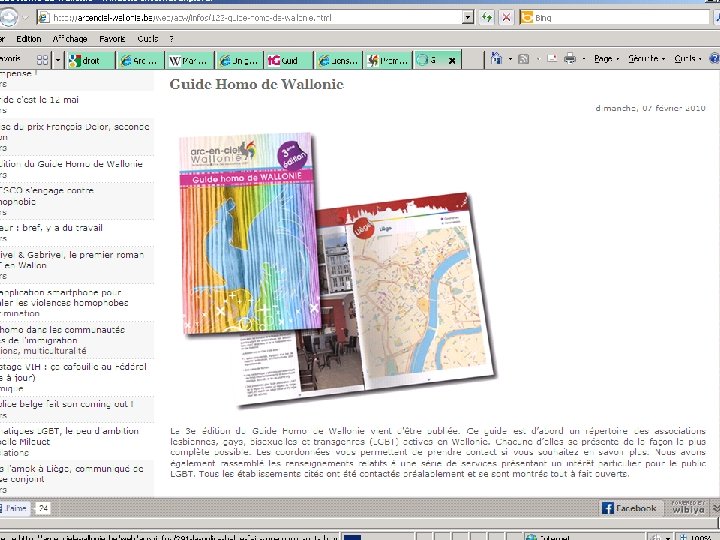Switch to the 'Un g...' tab

pos(240,60)
